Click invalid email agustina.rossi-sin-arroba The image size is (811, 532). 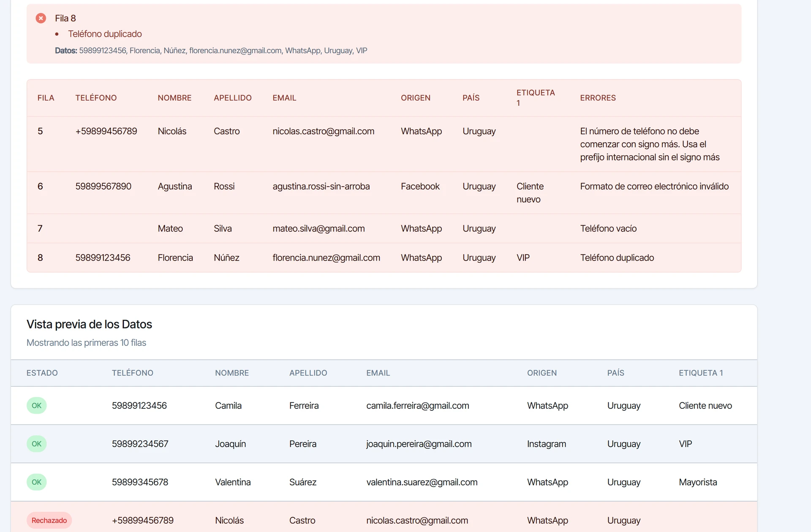pyautogui.click(x=321, y=187)
